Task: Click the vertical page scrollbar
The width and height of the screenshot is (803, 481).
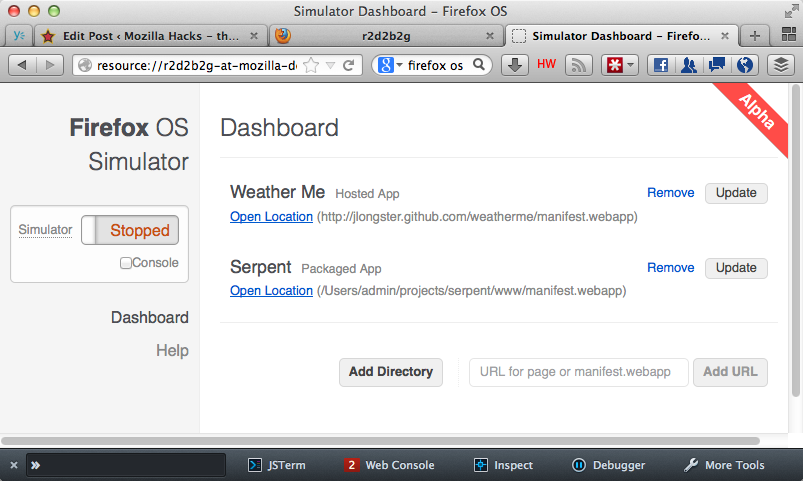Action: (795, 241)
